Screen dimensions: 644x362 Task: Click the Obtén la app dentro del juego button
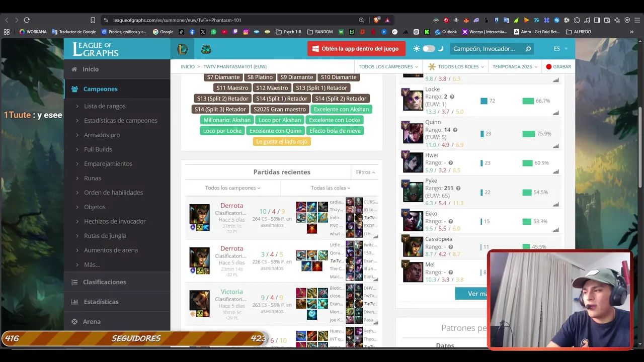(355, 49)
